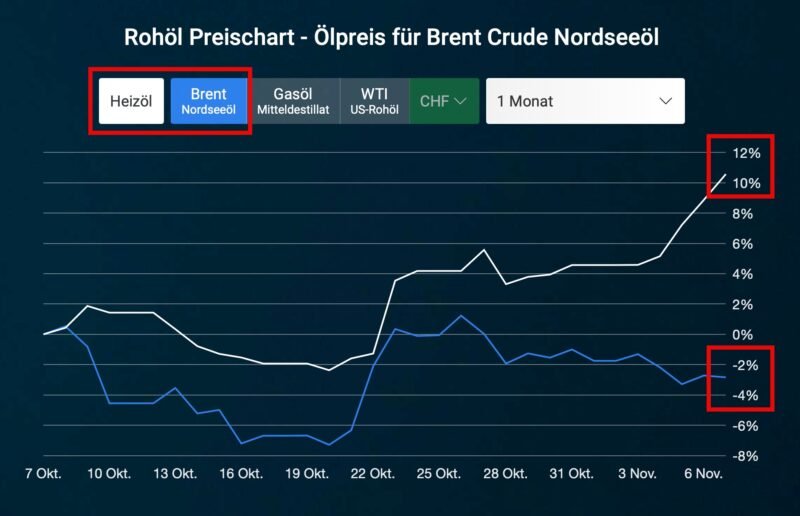Click the 16 Okt. date on the x-axis
The height and width of the screenshot is (516, 800).
242,473
